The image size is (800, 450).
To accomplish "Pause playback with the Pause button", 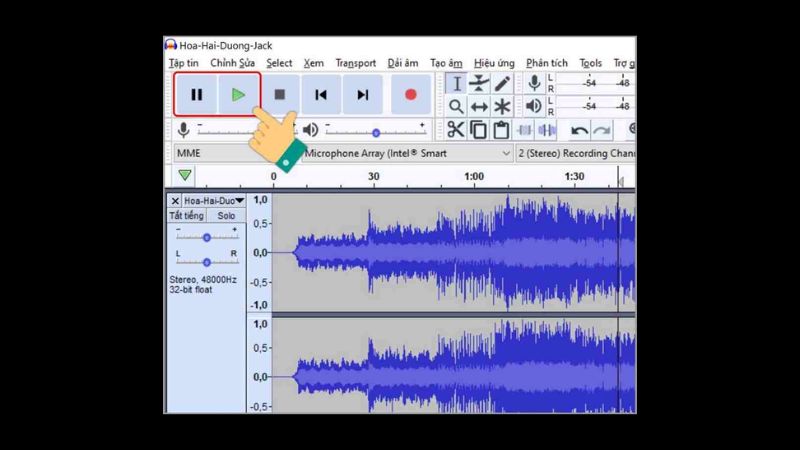I will pyautogui.click(x=197, y=94).
